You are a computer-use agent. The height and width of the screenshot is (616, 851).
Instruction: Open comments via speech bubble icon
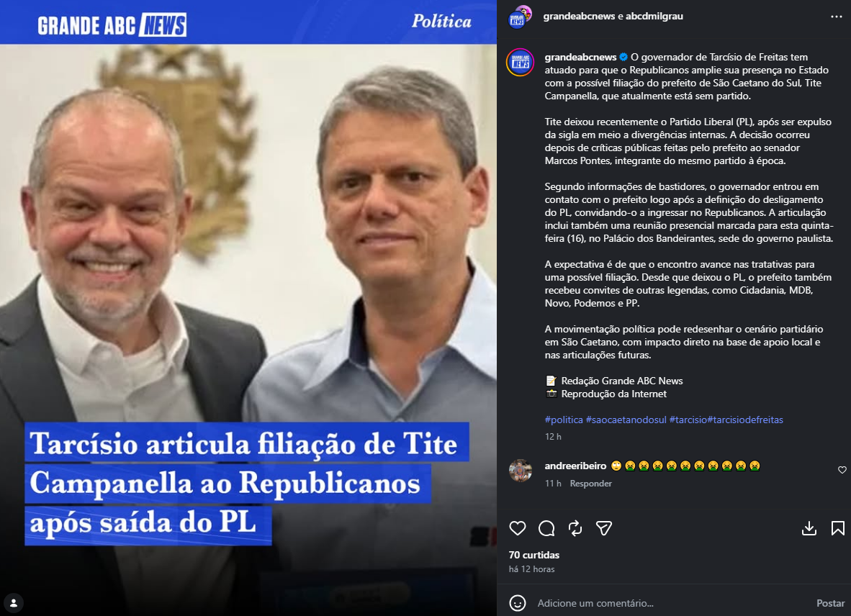tap(546, 528)
